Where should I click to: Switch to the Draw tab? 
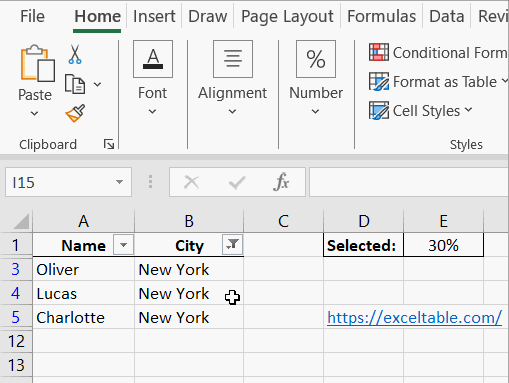(208, 16)
